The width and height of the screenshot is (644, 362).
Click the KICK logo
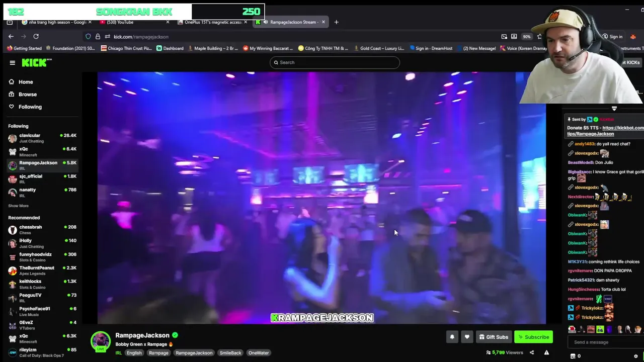click(37, 62)
